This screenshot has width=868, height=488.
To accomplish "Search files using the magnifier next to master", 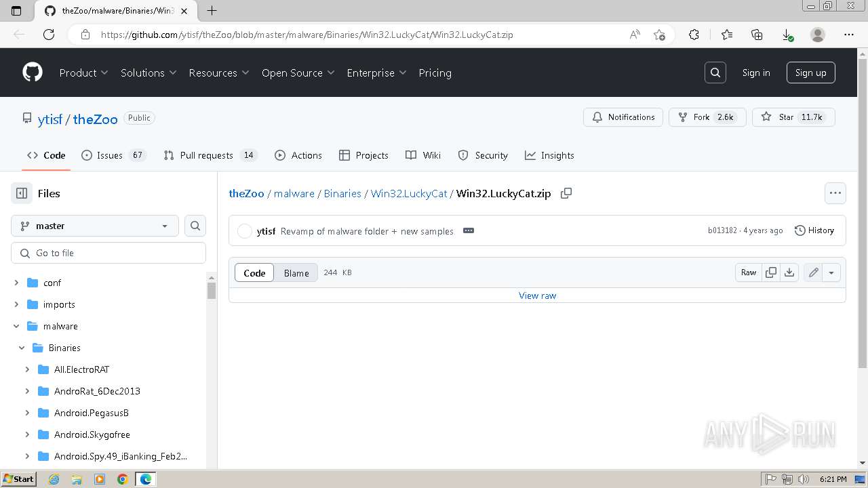I will pyautogui.click(x=195, y=226).
